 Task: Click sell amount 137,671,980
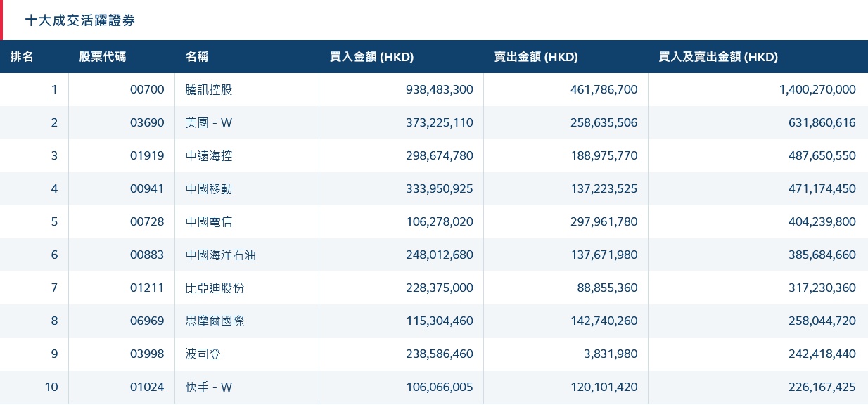(x=604, y=255)
